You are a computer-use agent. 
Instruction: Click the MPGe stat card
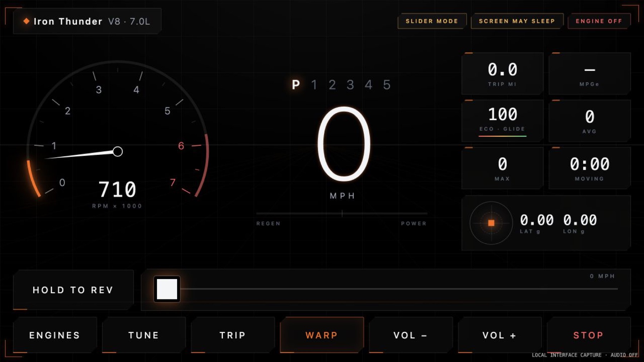(x=590, y=74)
